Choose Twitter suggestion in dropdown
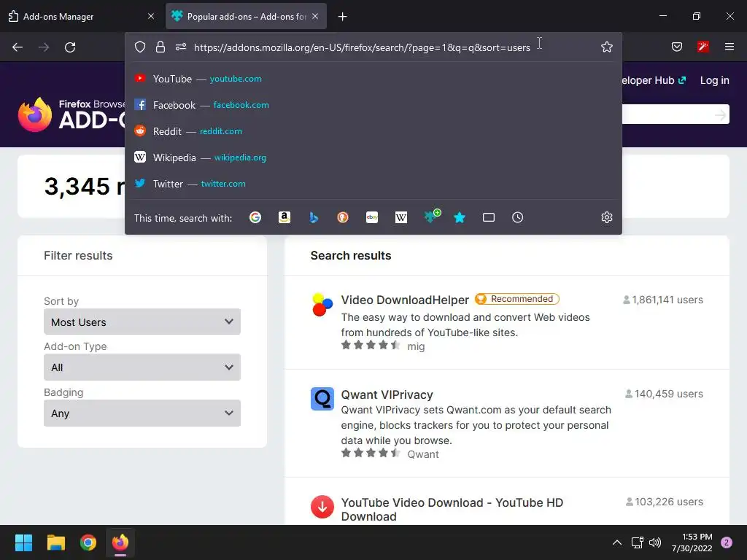This screenshot has height=560, width=747. 373,183
